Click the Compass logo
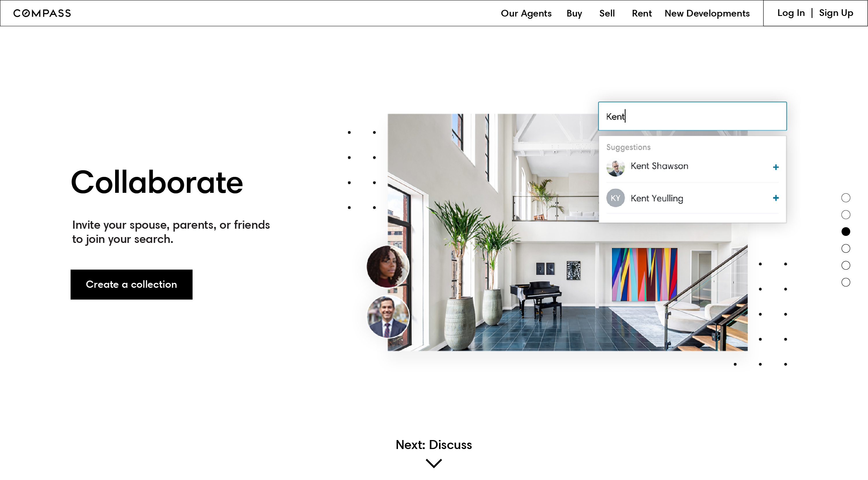Viewport: 868px width, 480px height. point(42,13)
